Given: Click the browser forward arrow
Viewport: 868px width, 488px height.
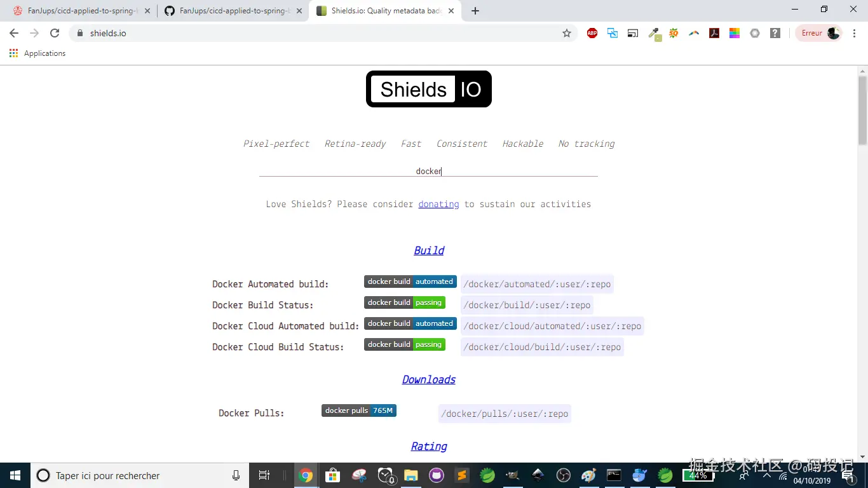Looking at the screenshot, I should pos(34,33).
